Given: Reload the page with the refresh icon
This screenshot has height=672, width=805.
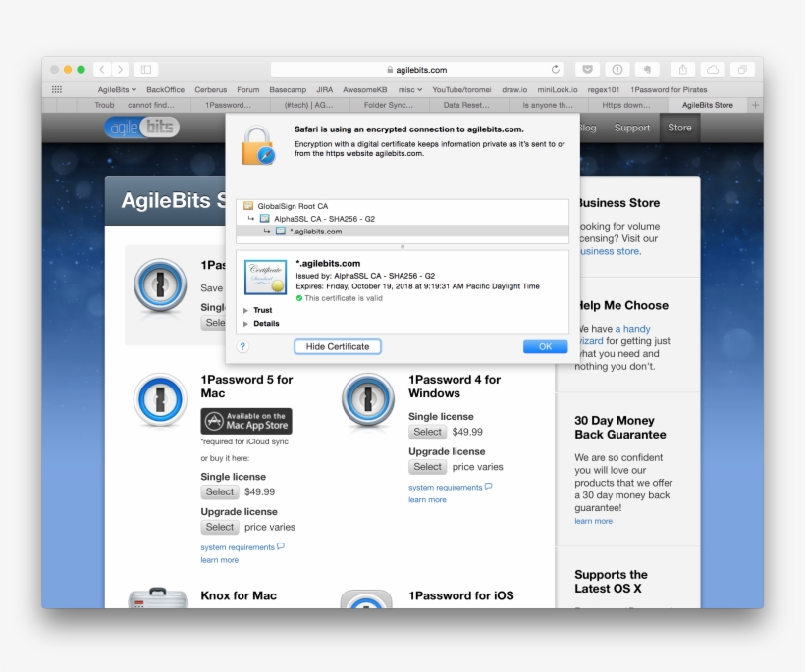Looking at the screenshot, I should click(556, 70).
